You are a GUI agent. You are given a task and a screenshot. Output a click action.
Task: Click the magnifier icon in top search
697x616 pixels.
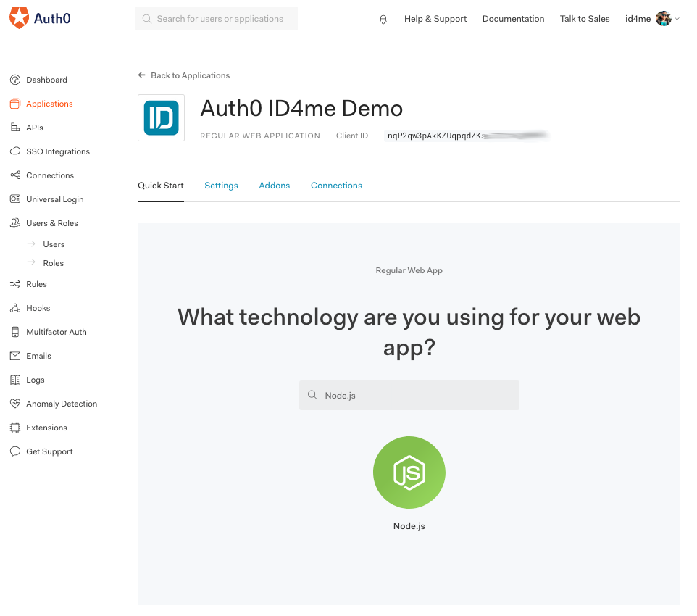click(146, 19)
